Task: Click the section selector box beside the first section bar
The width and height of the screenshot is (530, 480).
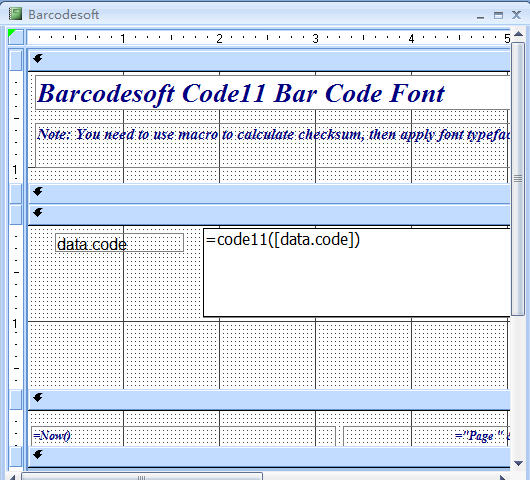Action: (x=16, y=60)
